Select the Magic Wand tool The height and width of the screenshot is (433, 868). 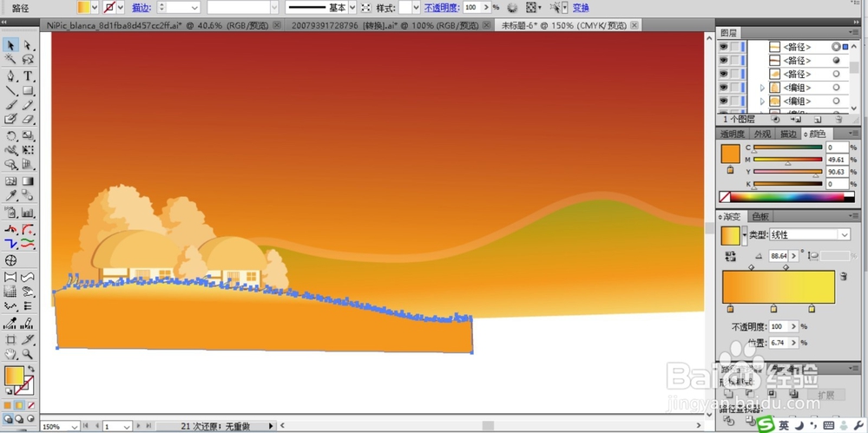(10, 60)
